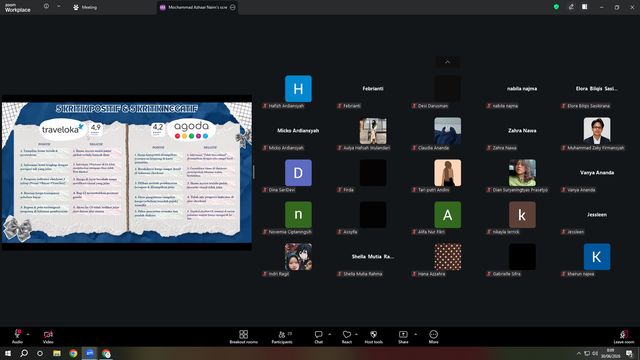Viewport: 640px width, 360px height.
Task: Expand the dropdown chevron next to info icon
Action: (58, 7)
